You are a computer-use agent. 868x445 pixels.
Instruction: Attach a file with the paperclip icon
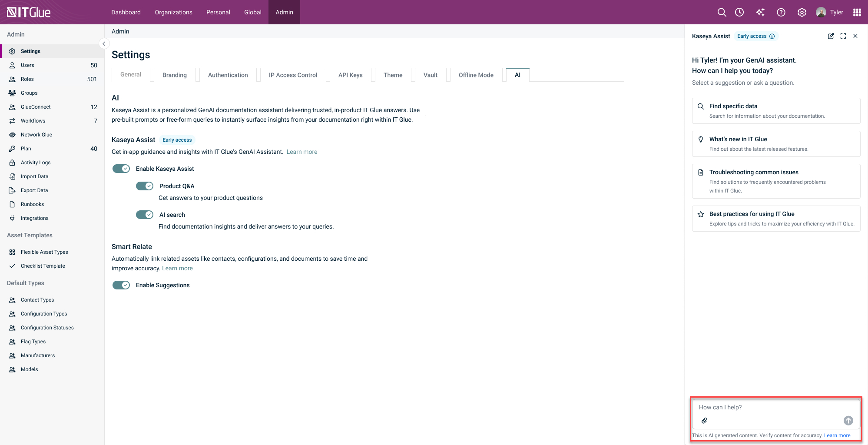[704, 420]
